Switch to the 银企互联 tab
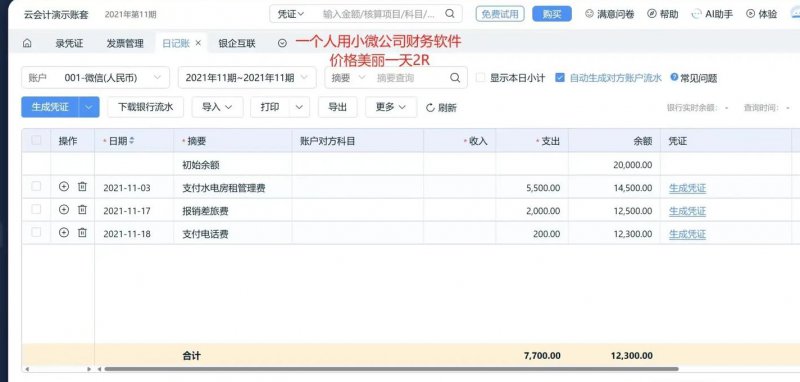Screen dimensions: 800x382 237,43
